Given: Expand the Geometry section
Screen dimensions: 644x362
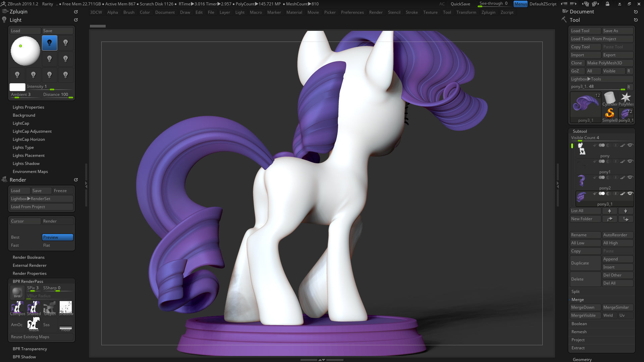Looking at the screenshot, I should [x=582, y=359].
